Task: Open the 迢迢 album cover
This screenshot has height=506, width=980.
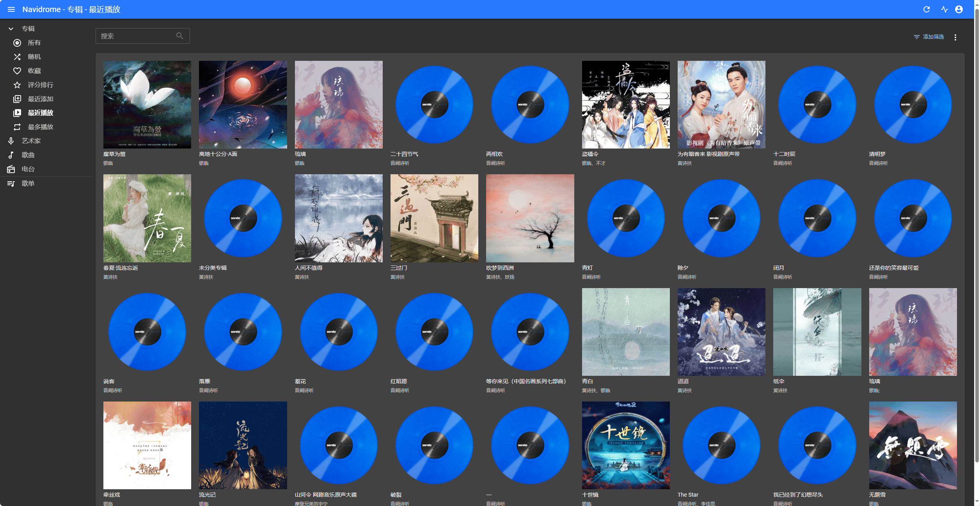Action: [x=721, y=332]
